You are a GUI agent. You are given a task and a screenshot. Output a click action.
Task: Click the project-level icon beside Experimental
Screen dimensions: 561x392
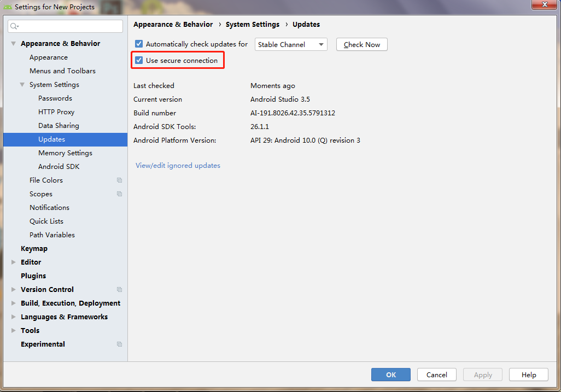119,344
